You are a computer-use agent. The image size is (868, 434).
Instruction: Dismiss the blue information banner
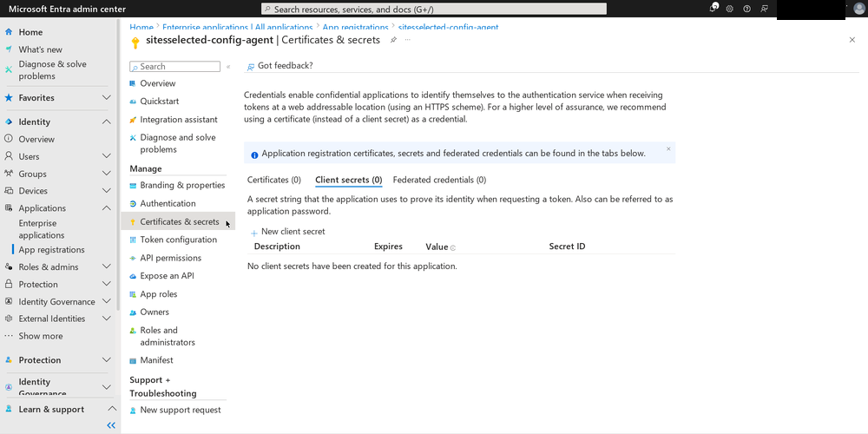668,149
